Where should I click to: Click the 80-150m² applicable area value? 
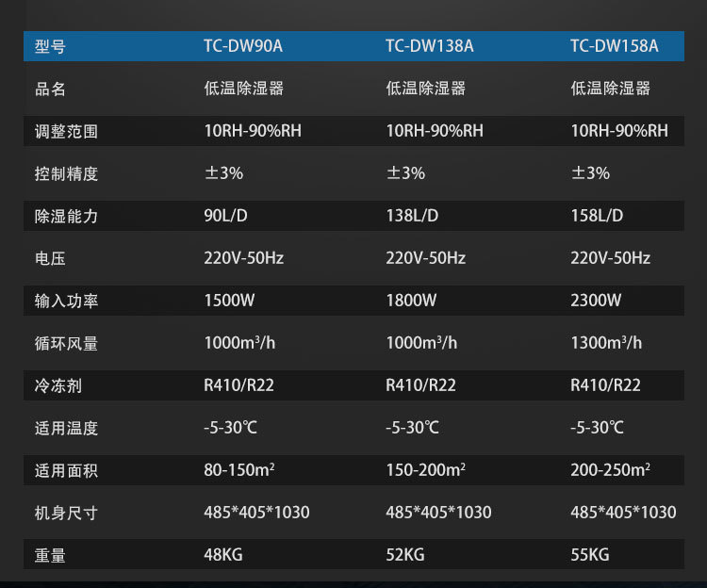click(239, 469)
